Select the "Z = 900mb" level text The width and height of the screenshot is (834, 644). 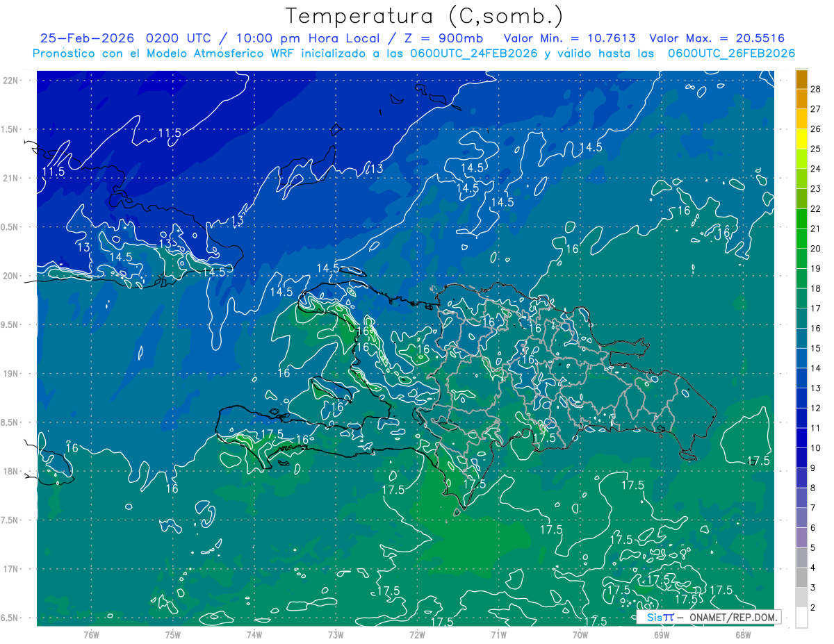point(443,38)
